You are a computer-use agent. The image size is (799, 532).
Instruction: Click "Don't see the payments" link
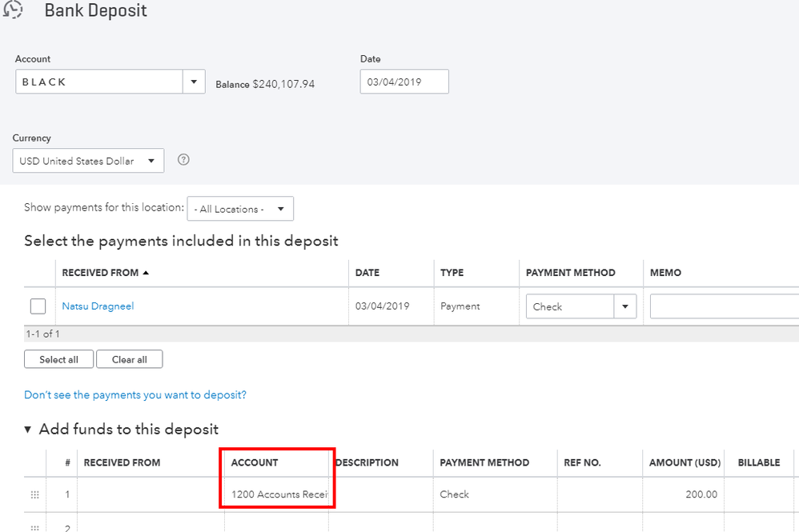pos(135,395)
